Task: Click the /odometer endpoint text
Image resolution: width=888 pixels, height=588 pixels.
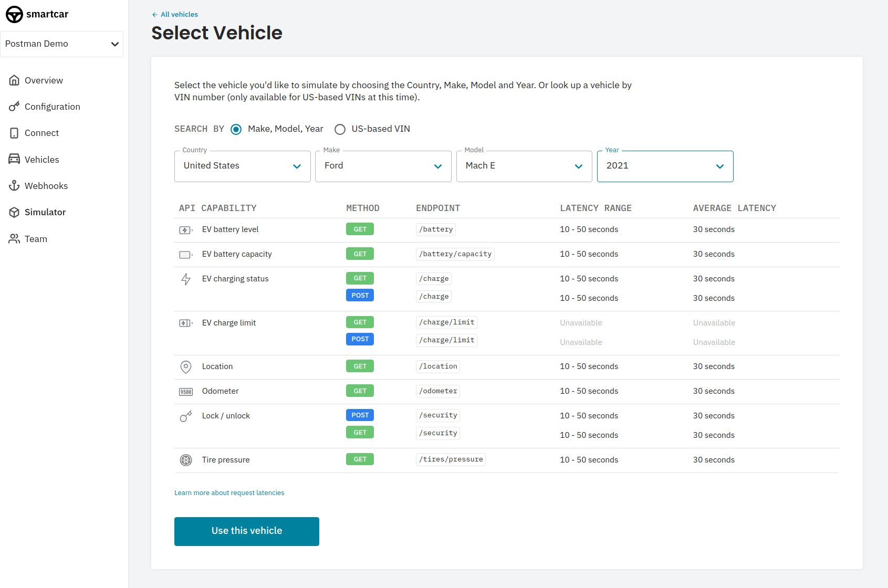Action: click(438, 391)
